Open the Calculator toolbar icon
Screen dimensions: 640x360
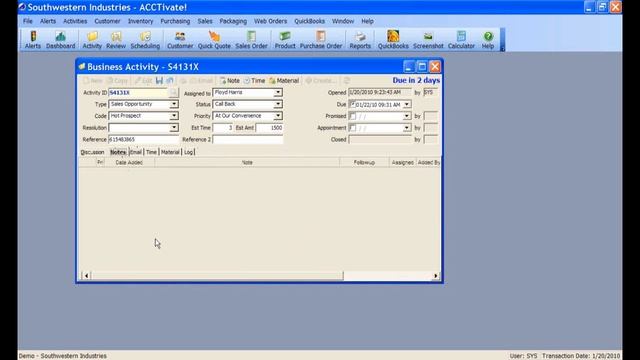point(461,40)
